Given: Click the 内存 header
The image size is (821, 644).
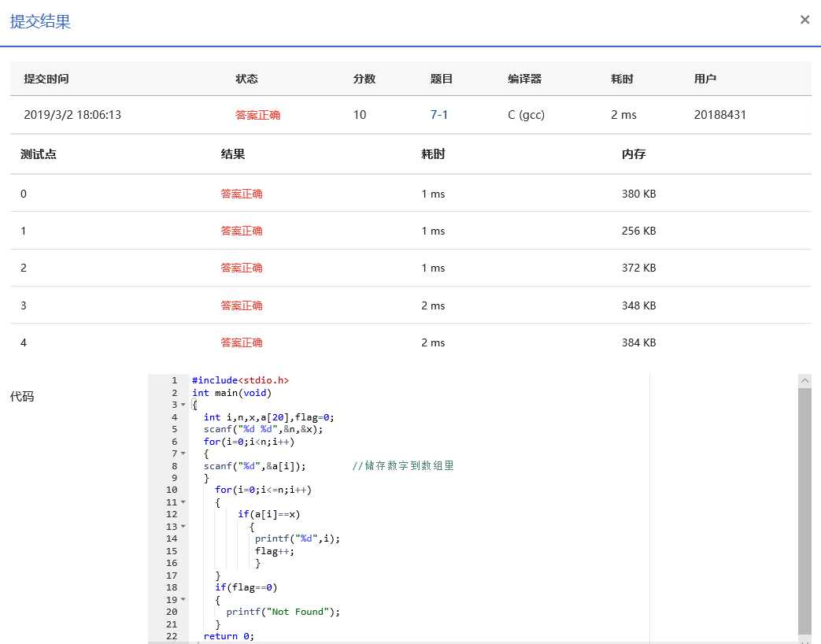Looking at the screenshot, I should click(634, 154).
